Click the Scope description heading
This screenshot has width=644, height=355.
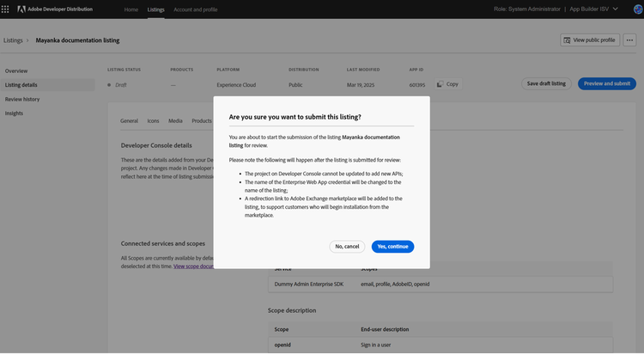(x=292, y=310)
